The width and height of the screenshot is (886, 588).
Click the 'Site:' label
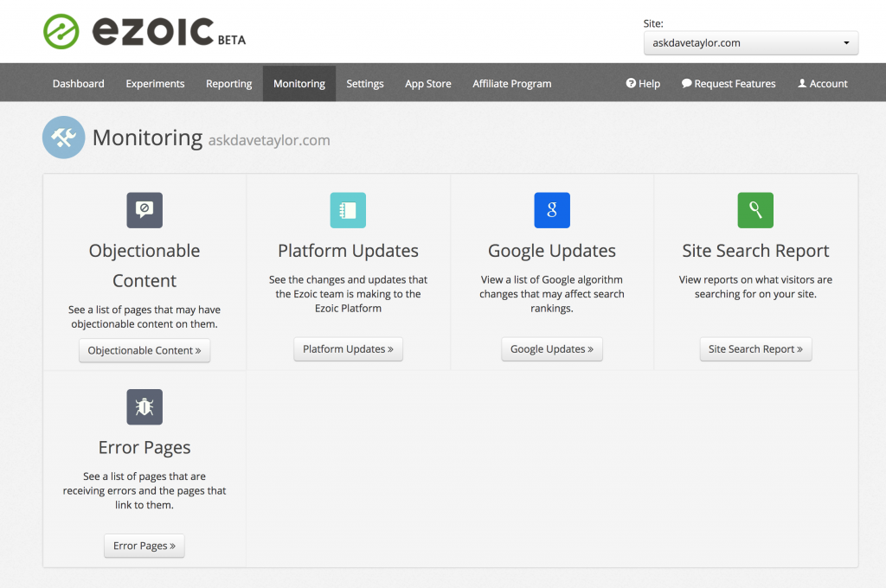coord(653,23)
